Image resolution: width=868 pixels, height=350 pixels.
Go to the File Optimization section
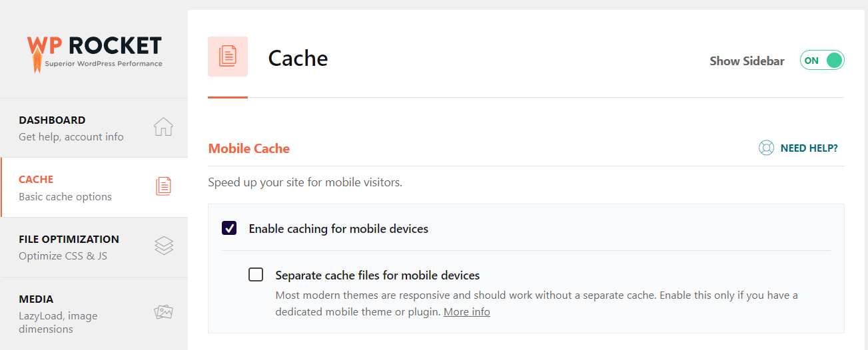(69, 247)
